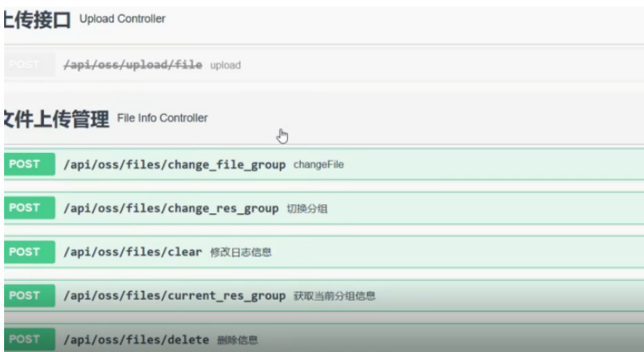644x352 pixels.
Task: Expand the 上传接口 section header
Action: (38, 21)
